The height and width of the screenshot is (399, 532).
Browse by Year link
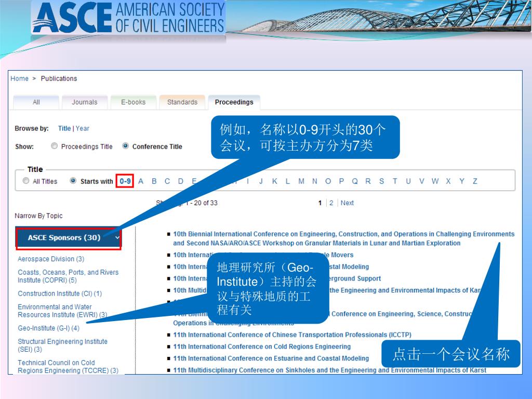click(x=83, y=128)
